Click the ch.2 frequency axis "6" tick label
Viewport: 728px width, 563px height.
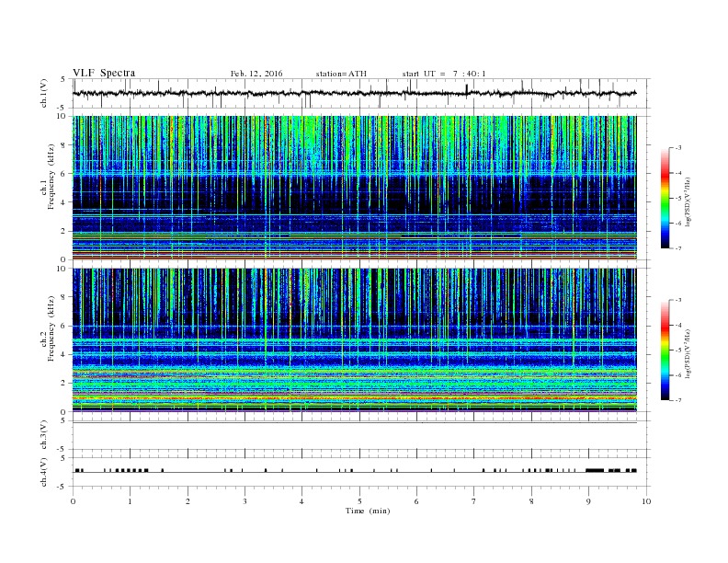[63, 326]
